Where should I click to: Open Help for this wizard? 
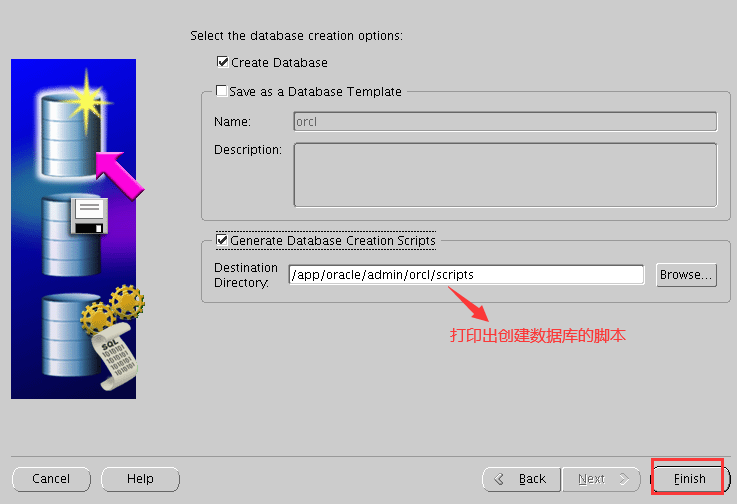pos(140,479)
